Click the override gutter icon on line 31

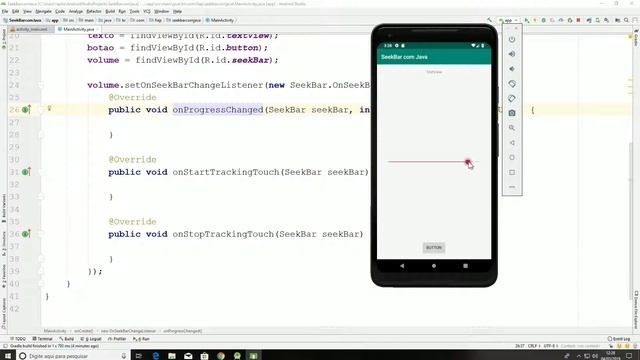click(26, 172)
